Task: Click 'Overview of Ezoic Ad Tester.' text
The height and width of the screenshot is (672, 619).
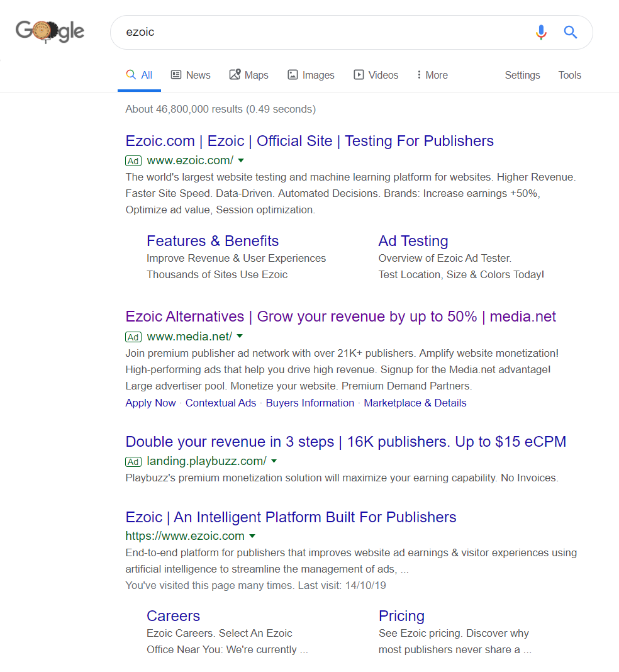Action: click(x=445, y=259)
